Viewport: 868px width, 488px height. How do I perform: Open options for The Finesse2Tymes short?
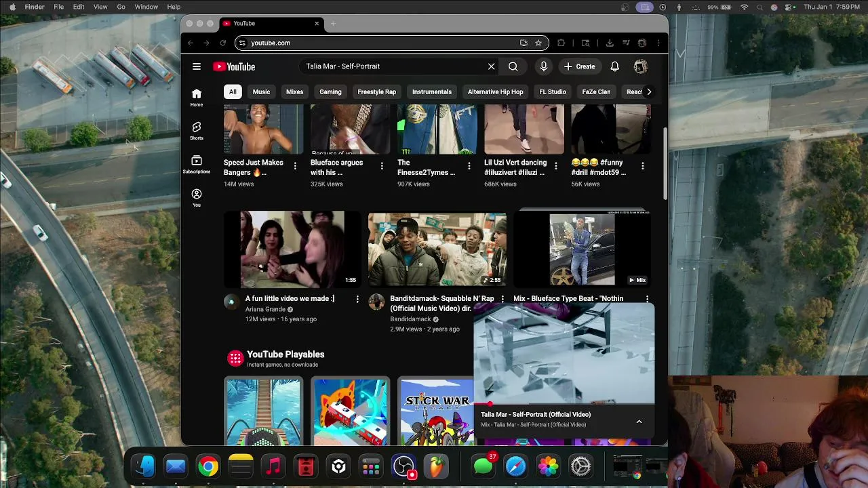tap(469, 165)
